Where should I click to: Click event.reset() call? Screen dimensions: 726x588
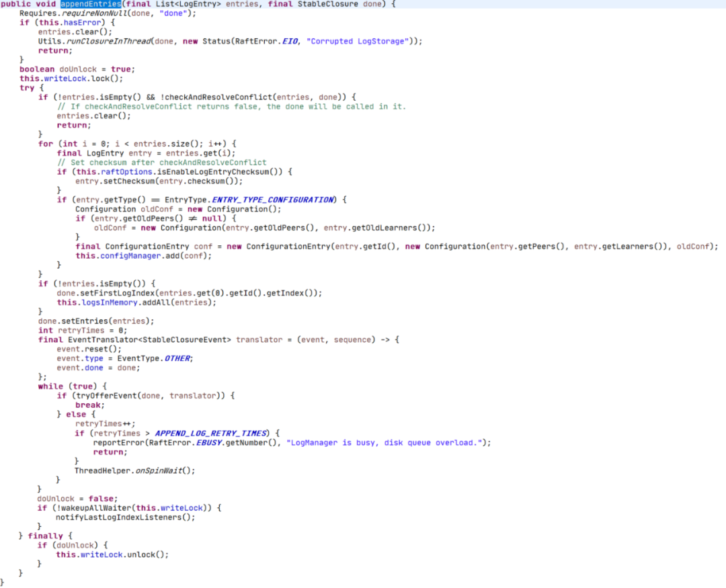point(89,349)
